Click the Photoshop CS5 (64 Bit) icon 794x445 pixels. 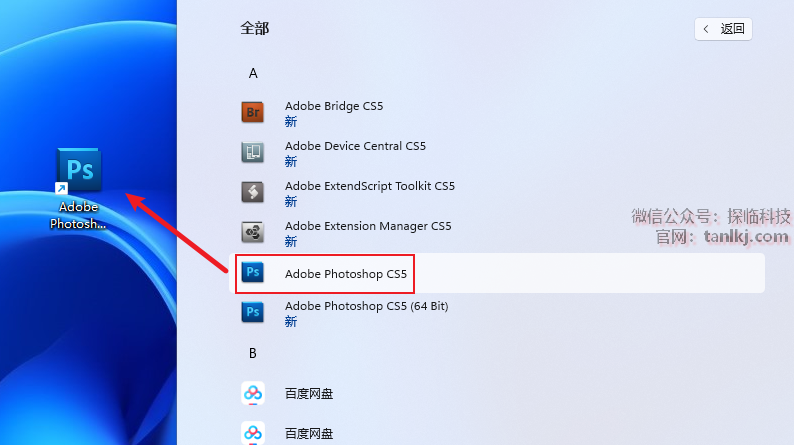253,313
